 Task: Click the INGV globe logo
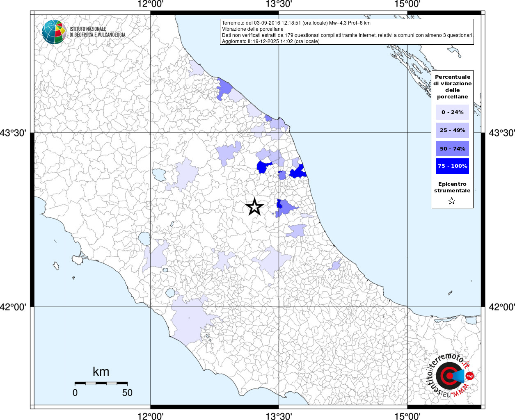point(54,32)
